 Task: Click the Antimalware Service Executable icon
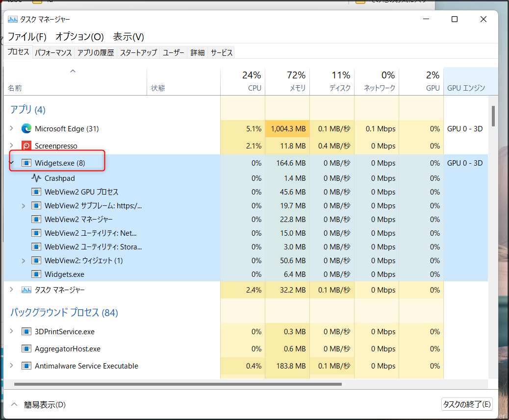pos(26,366)
